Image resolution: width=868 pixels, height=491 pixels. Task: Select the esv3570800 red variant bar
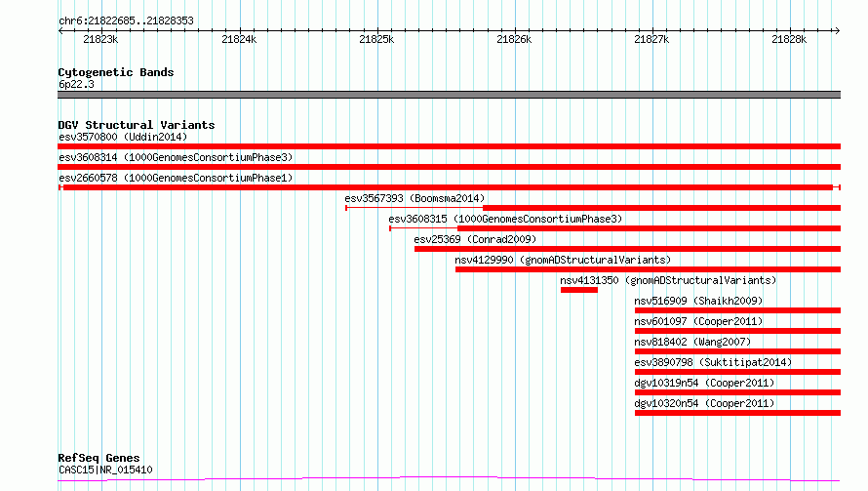pos(449,146)
